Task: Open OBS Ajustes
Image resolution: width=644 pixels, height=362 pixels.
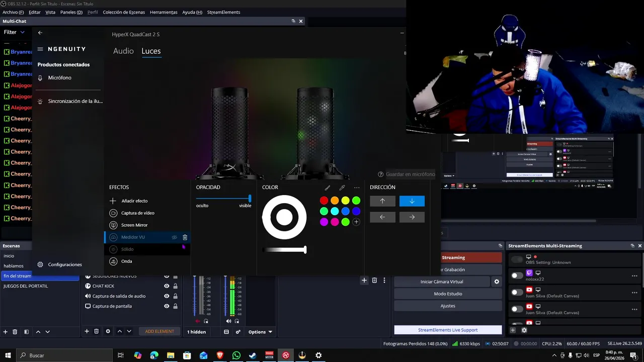Action: (448, 306)
